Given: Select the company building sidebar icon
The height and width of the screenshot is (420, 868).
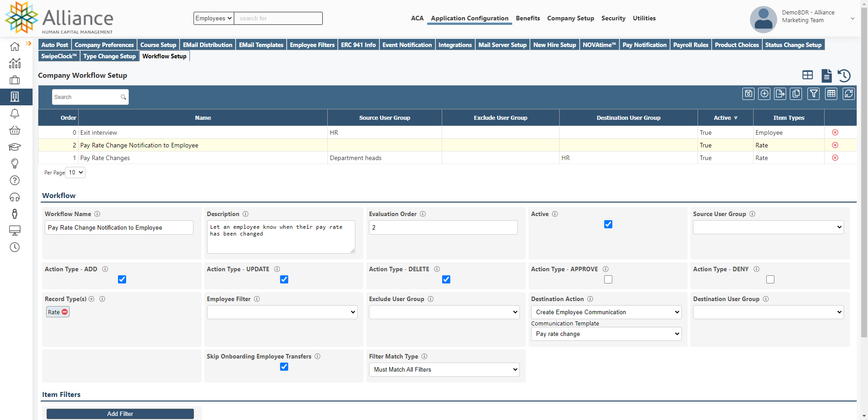Looking at the screenshot, I should (15, 97).
